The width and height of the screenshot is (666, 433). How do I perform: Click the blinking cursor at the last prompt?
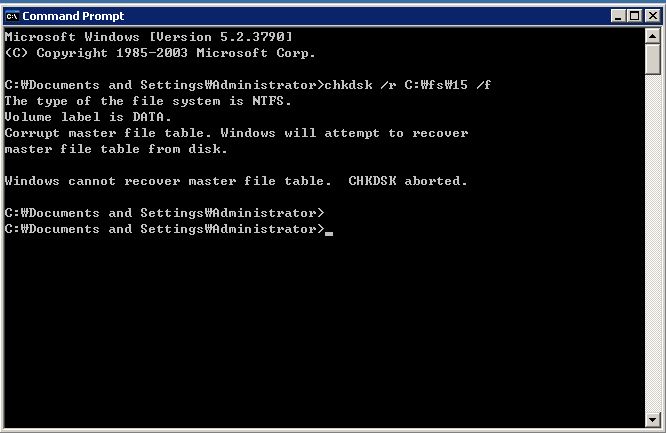click(329, 233)
